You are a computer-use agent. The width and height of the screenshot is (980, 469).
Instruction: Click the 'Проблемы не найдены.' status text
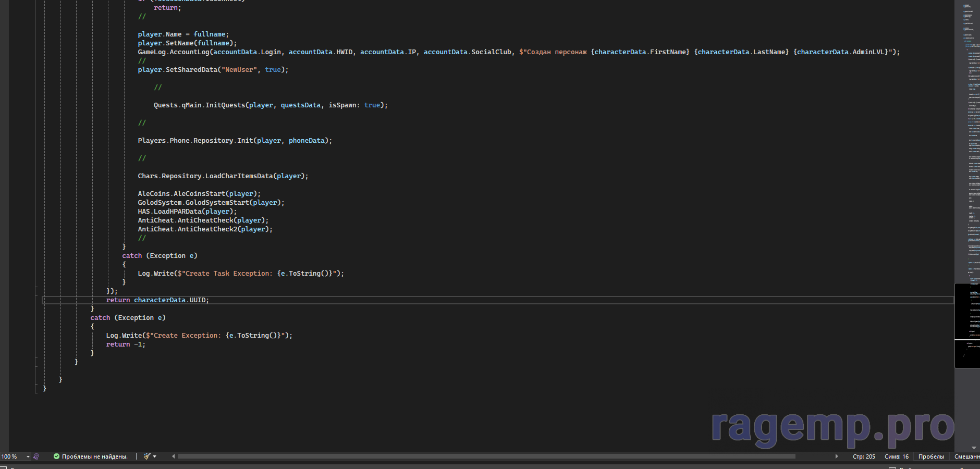[x=94, y=456]
